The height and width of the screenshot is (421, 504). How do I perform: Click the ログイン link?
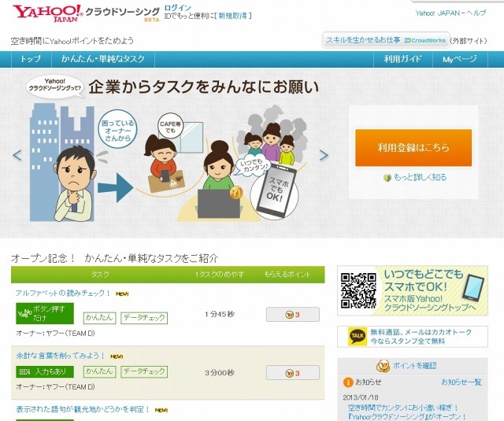(177, 8)
